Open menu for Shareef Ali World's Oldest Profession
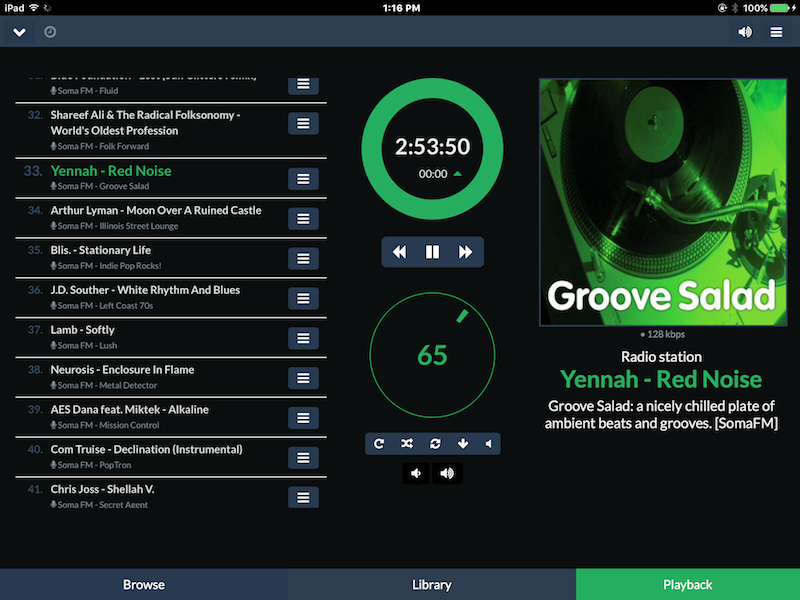800x600 pixels. click(303, 123)
